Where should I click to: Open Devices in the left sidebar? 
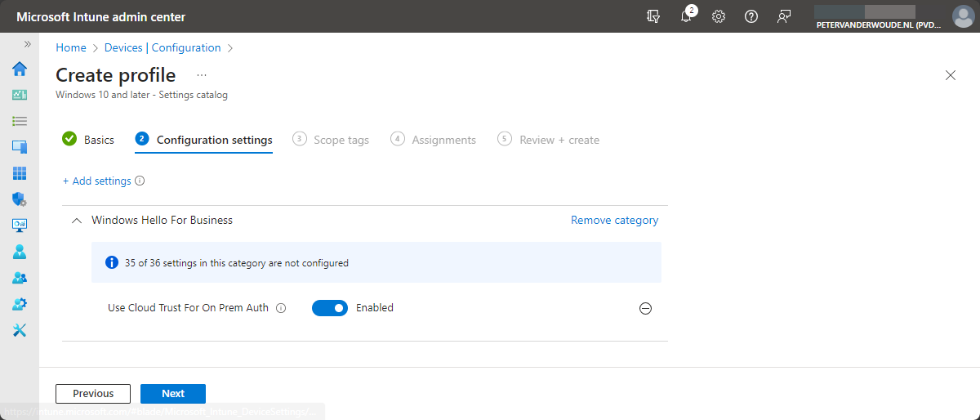coord(20,147)
